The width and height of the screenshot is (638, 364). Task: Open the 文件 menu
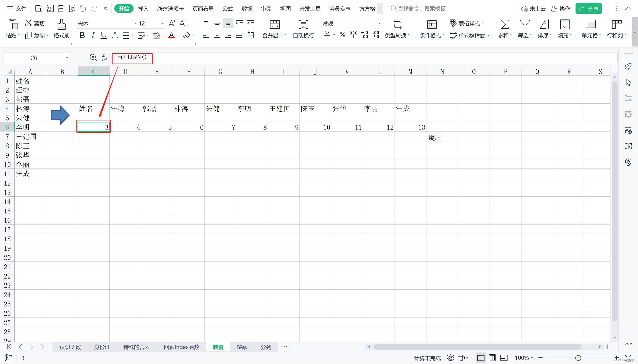pos(17,9)
